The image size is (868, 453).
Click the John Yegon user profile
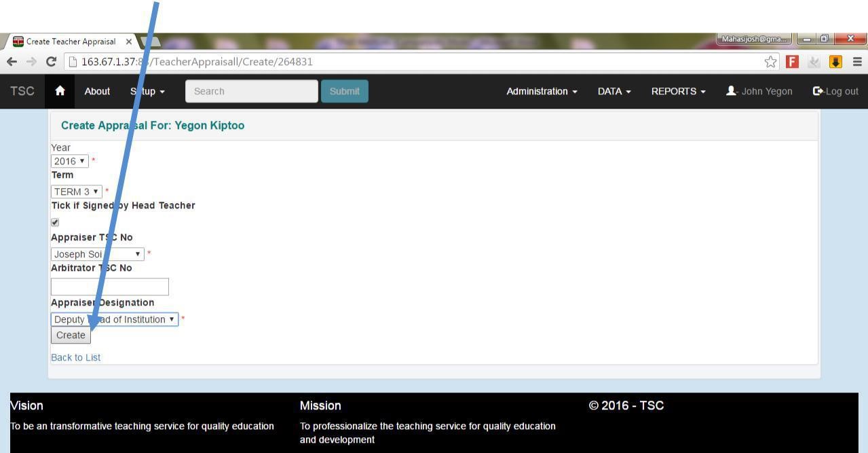pyautogui.click(x=759, y=91)
